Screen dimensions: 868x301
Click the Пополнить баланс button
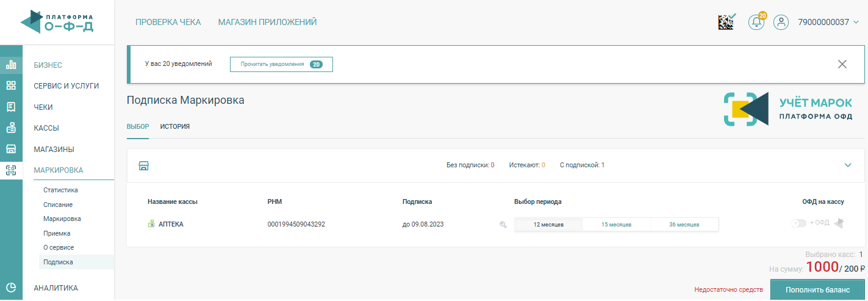pyautogui.click(x=817, y=290)
